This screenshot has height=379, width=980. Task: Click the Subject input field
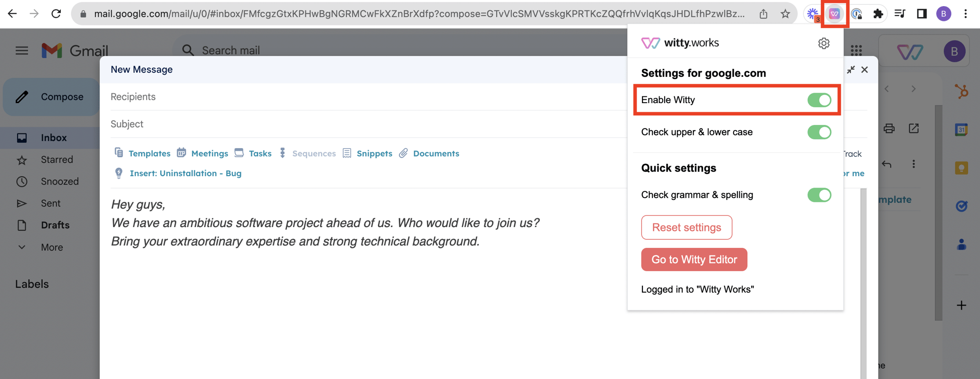(x=332, y=124)
